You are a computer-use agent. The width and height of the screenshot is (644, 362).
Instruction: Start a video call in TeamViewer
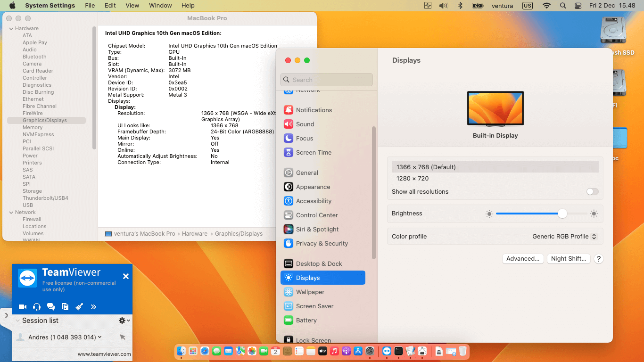coord(22,306)
